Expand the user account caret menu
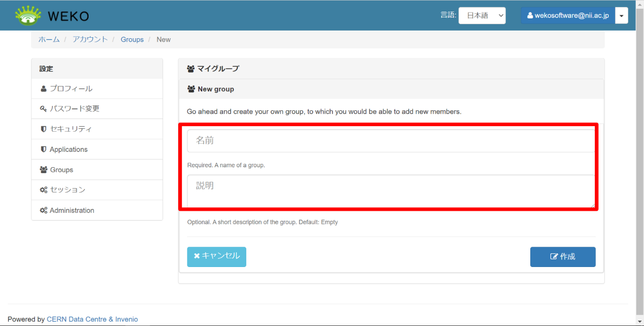Viewport: 644px width, 326px height. (622, 15)
